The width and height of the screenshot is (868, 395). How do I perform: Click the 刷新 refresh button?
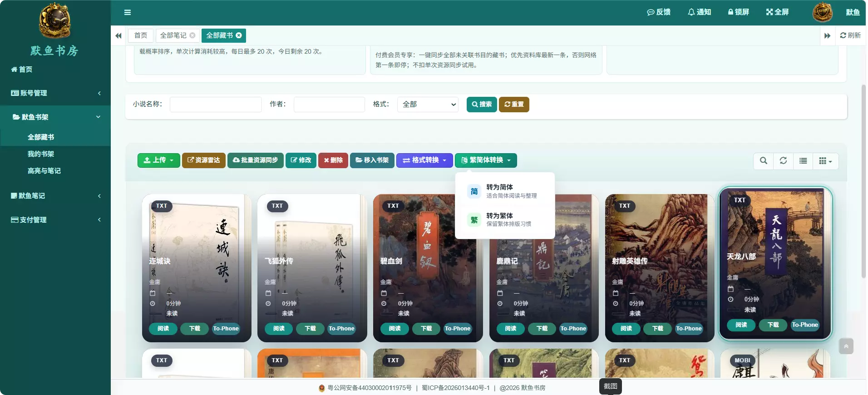tap(850, 35)
